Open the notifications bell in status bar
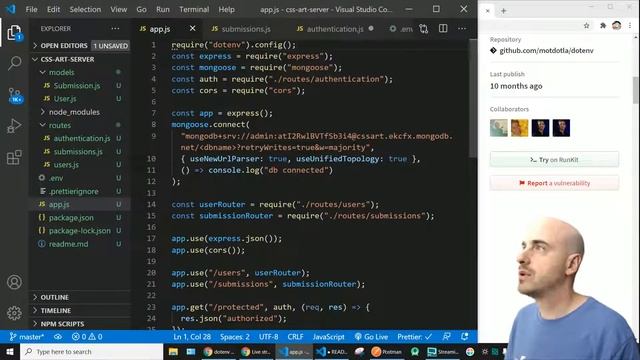This screenshot has height=360, width=640. pos(464,337)
